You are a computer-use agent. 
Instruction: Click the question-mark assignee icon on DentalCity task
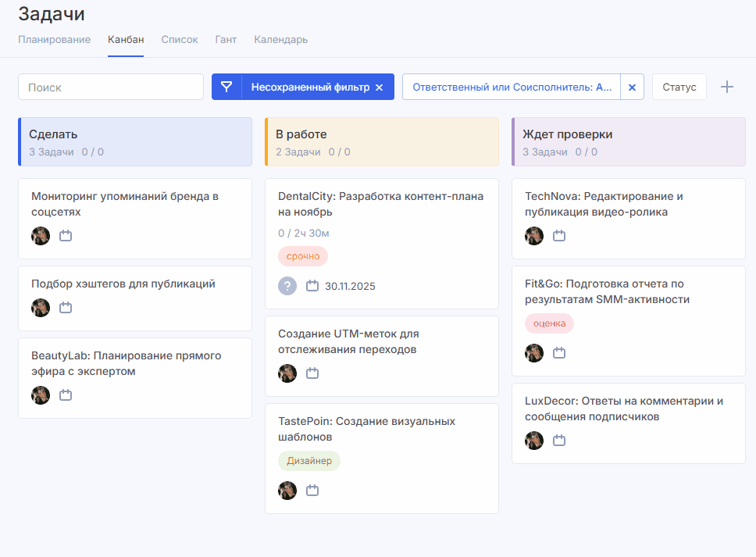click(x=287, y=286)
